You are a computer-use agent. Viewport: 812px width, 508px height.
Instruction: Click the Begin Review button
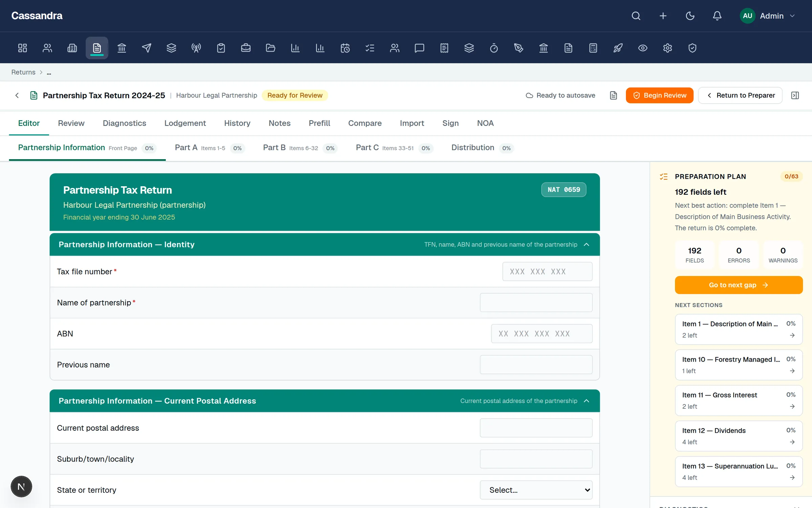(659, 96)
